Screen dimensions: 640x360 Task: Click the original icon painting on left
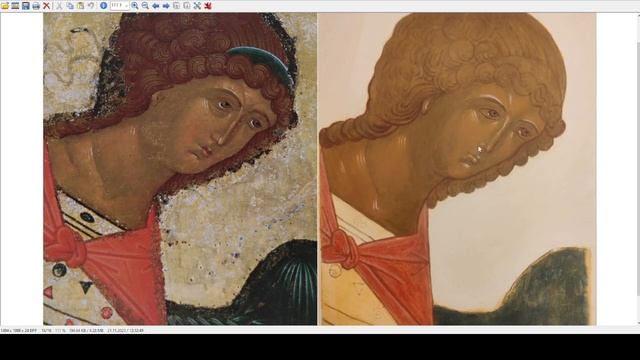(x=180, y=169)
